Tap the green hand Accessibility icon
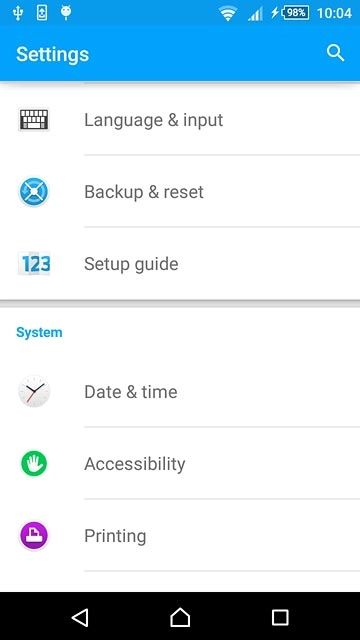The image size is (360, 640). click(34, 464)
